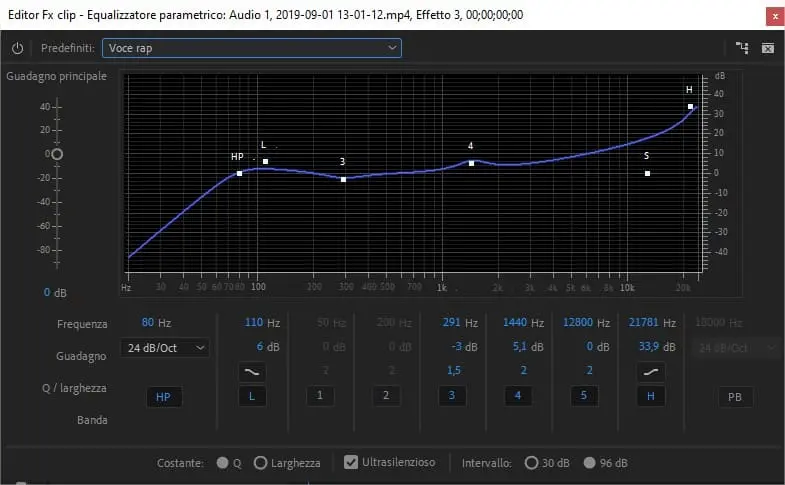Click the HP frequency value 80 Hz
785x485 pixels.
pyautogui.click(x=148, y=322)
